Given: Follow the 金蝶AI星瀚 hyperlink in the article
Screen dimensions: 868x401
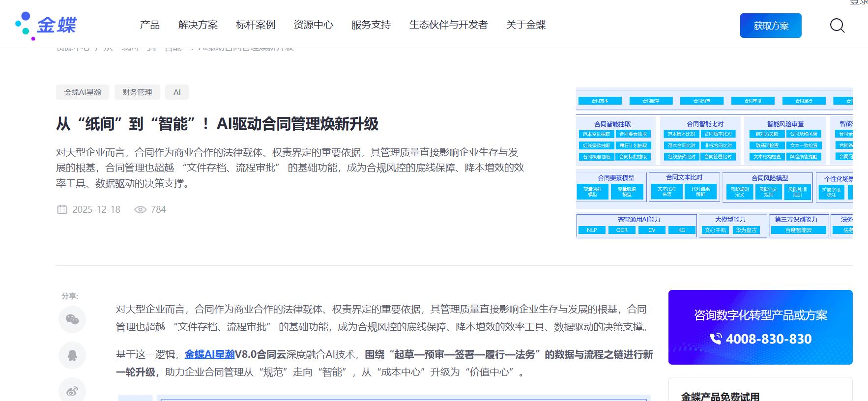Looking at the screenshot, I should click(210, 354).
